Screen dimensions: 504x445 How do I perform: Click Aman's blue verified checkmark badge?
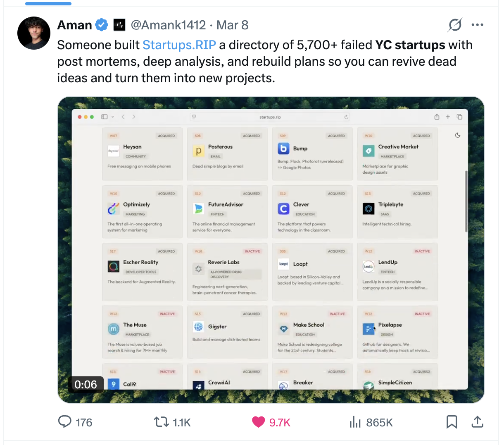tap(101, 25)
